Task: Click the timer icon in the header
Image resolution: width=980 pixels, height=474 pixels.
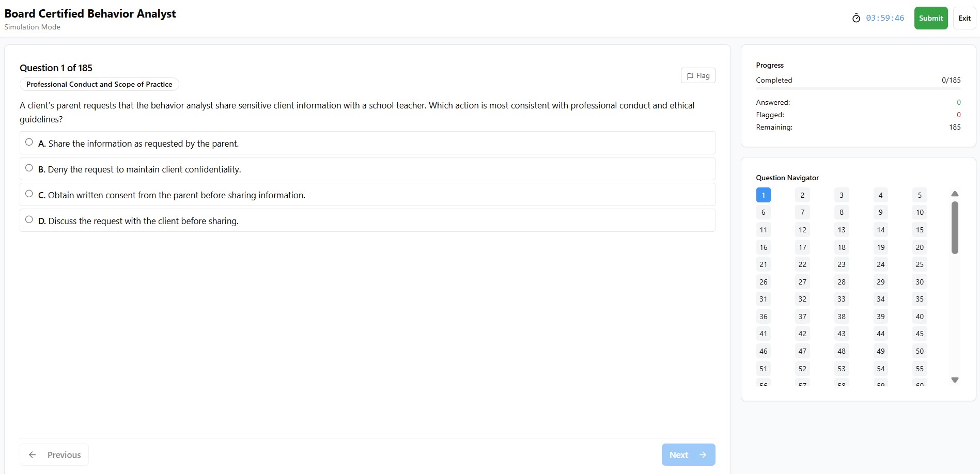Action: [856, 18]
